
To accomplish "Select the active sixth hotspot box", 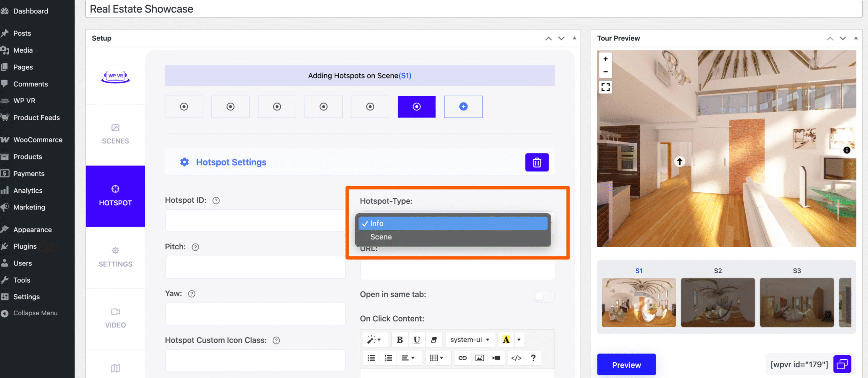I will click(x=416, y=107).
